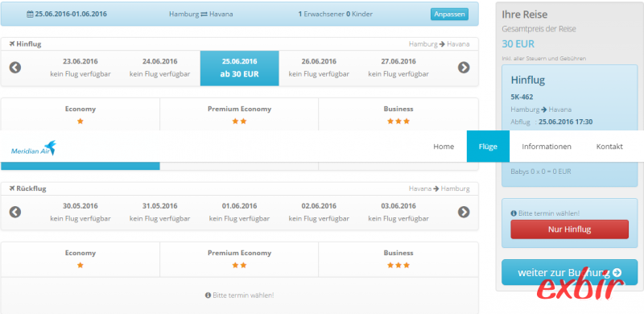Select return date 02.06.2016

tap(319, 212)
